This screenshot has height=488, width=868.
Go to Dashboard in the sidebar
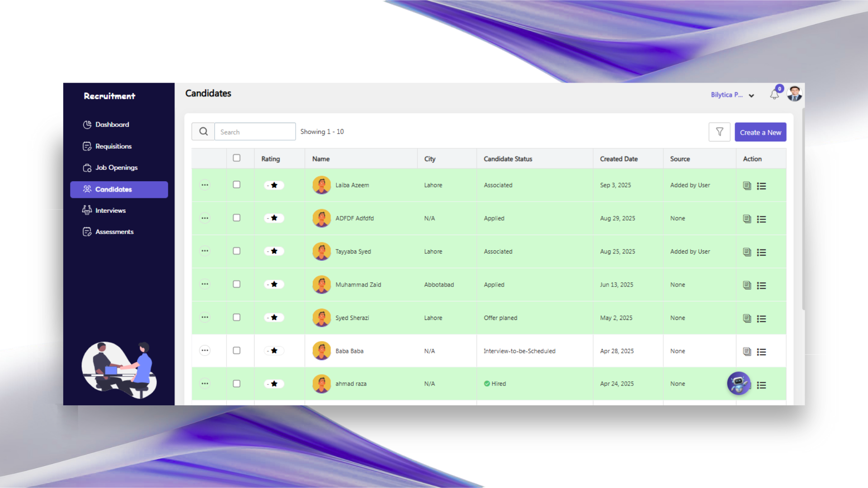point(112,125)
